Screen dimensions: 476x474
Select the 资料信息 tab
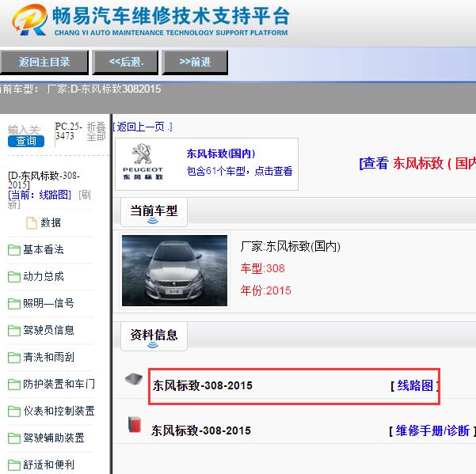[x=154, y=336]
